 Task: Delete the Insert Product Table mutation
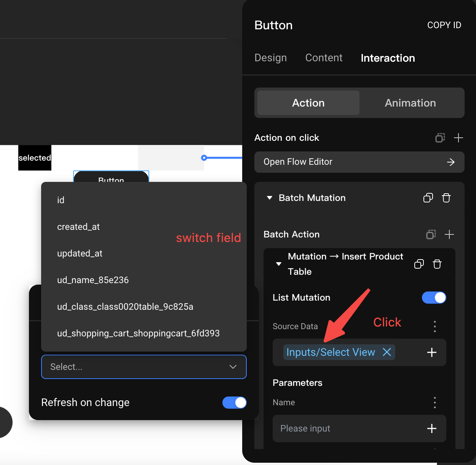pos(437,264)
